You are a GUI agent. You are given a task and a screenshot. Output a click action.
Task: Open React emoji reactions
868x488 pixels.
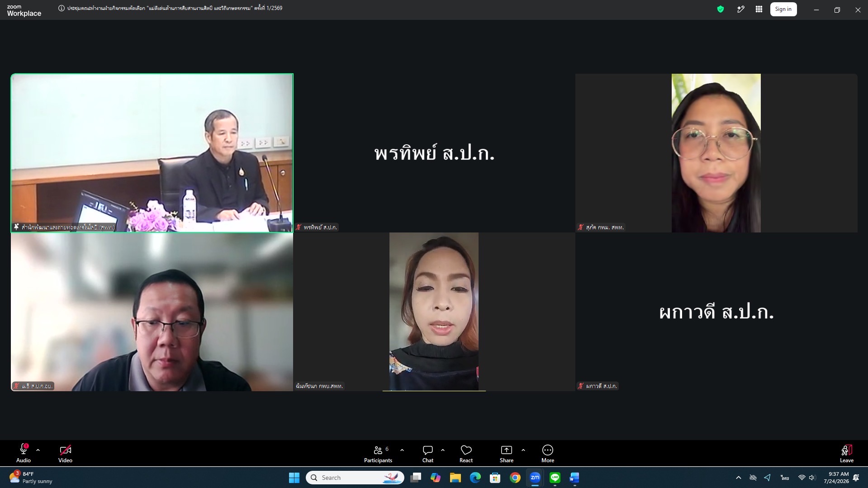point(466,454)
